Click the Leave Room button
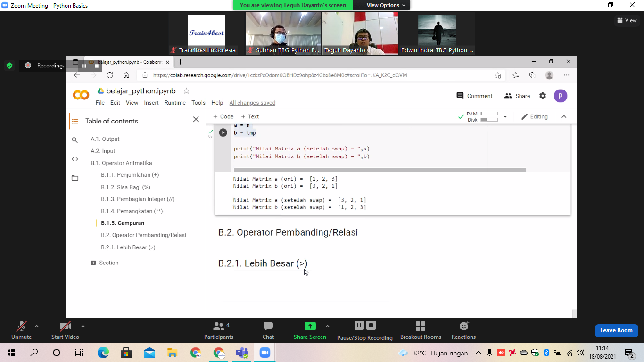The image size is (644, 362). pyautogui.click(x=616, y=330)
